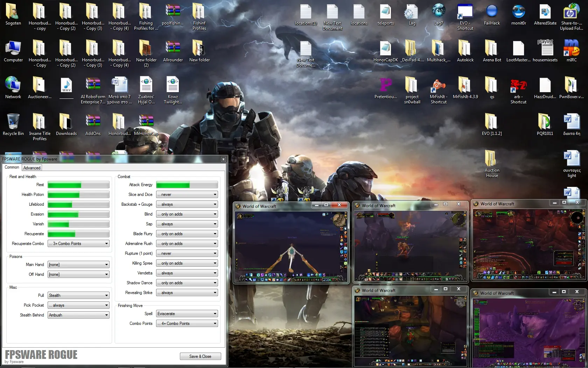Open the teleports file icon
The width and height of the screenshot is (588, 368).
[x=385, y=15]
